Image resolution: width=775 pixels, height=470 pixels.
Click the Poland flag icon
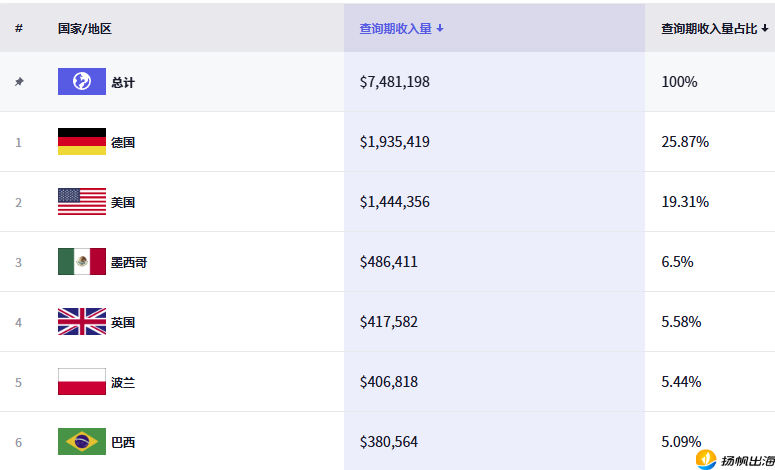click(x=82, y=382)
